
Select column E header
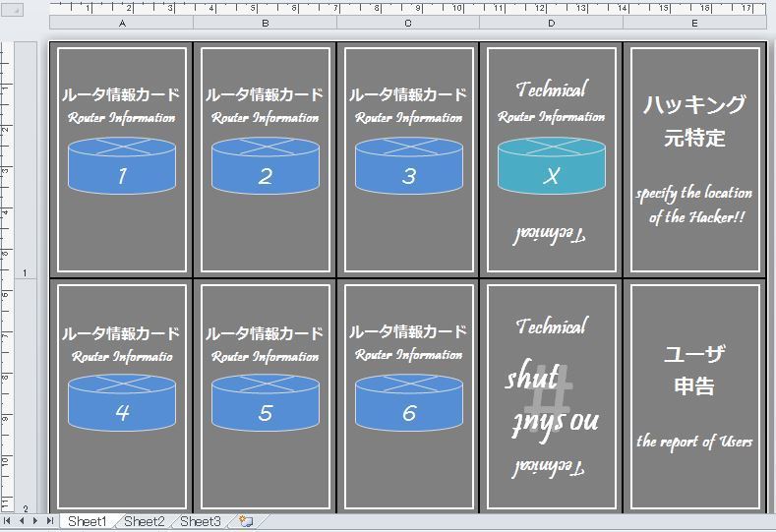coord(694,23)
